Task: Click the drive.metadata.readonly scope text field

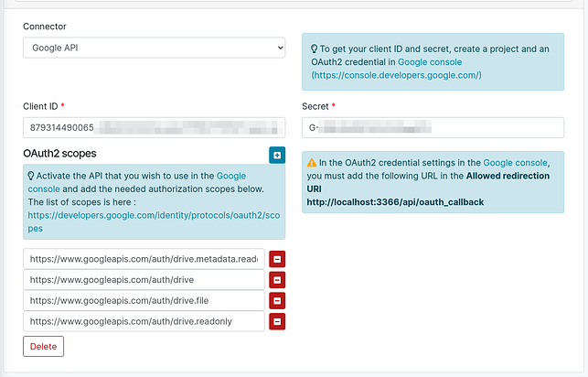Action: 144,258
